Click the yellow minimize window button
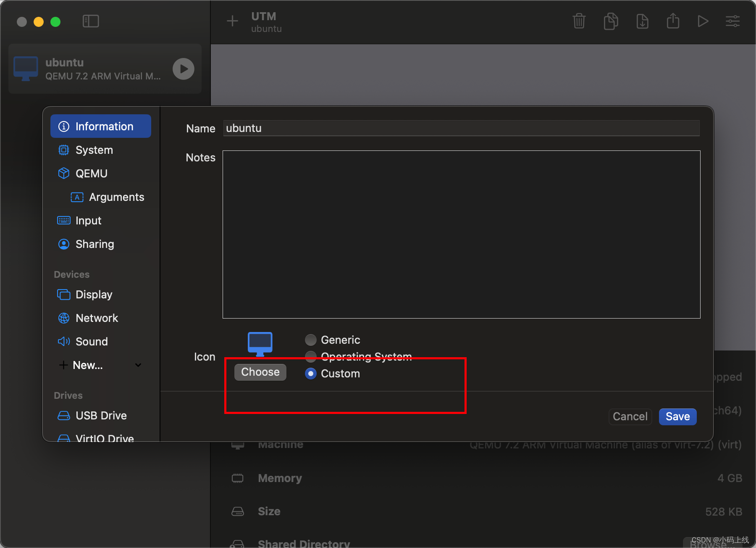 point(39,21)
